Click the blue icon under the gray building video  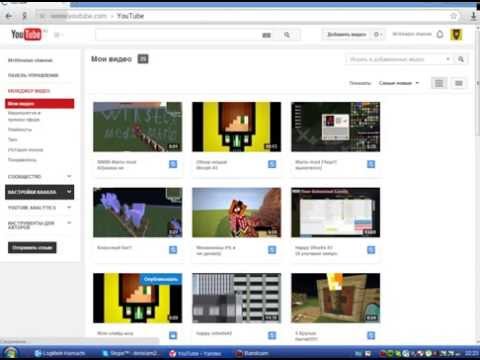(x=272, y=335)
